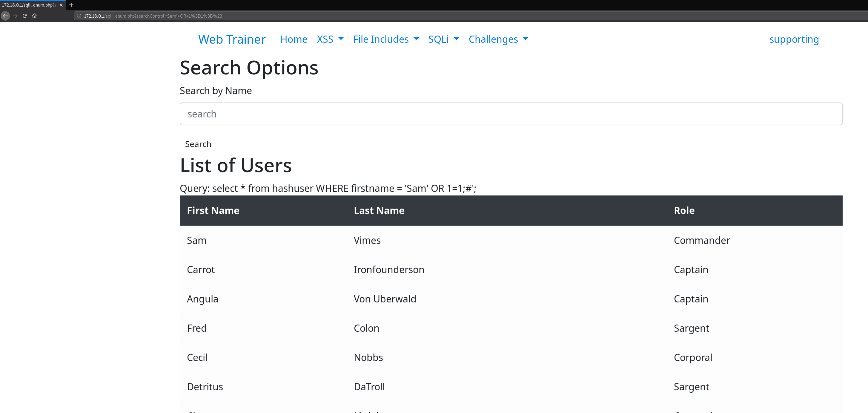Click the Search submit button
The width and height of the screenshot is (868, 413).
(x=198, y=144)
